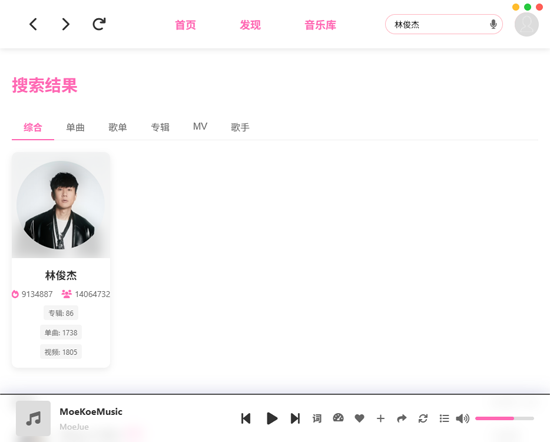Screen dimensions: 550x442
Task: Switch to the 歌手 tab
Action: point(240,127)
